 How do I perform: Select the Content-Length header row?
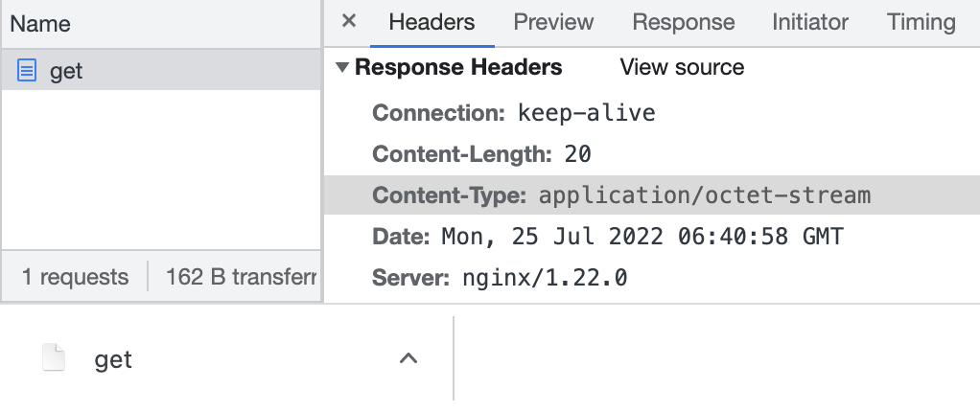click(481, 154)
